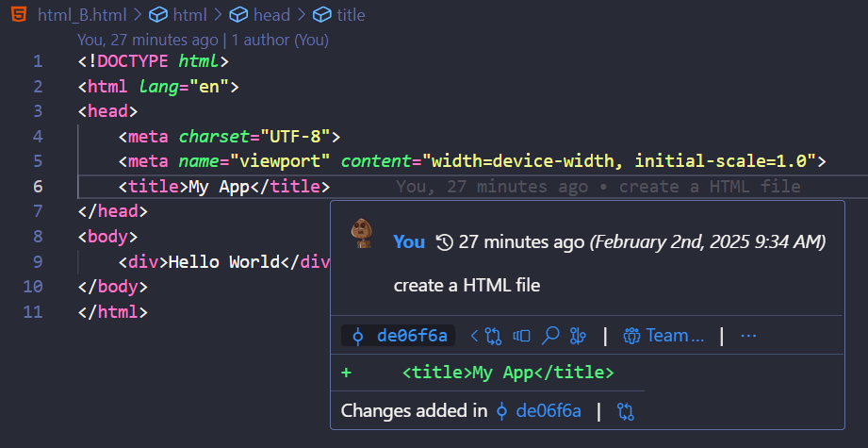The image size is (868, 448).
Task: Open the '…' more actions menu in the hover
Action: [748, 336]
